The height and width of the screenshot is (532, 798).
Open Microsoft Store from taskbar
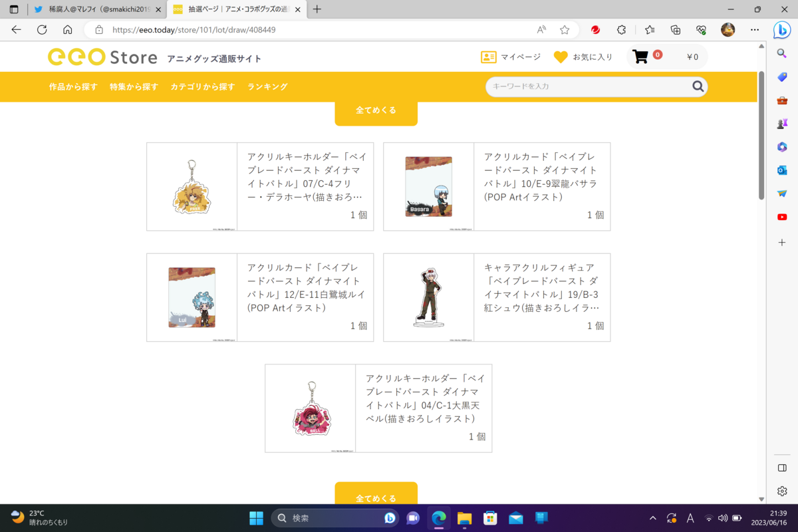coord(490,518)
